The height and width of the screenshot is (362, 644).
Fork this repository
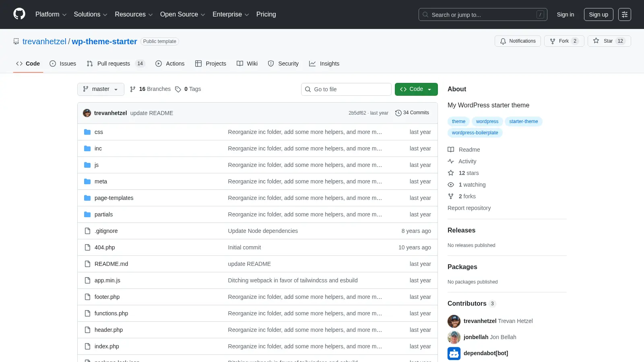click(564, 41)
